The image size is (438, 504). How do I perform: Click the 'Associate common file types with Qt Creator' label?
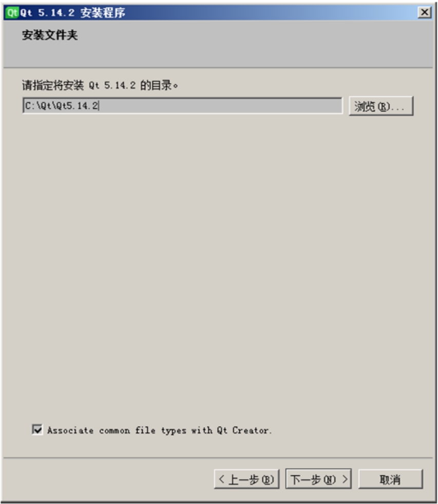coord(160,431)
